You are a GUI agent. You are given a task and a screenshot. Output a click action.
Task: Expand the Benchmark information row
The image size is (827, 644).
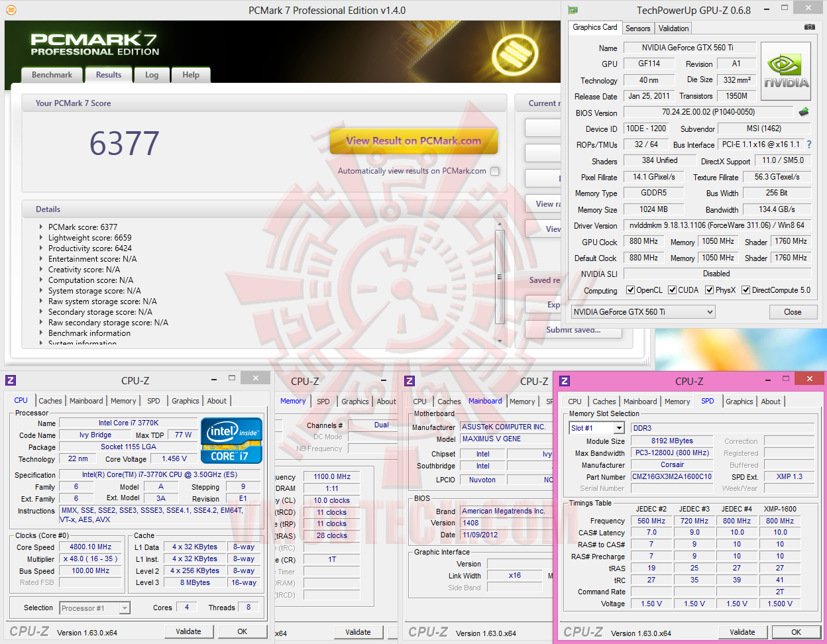[x=42, y=333]
